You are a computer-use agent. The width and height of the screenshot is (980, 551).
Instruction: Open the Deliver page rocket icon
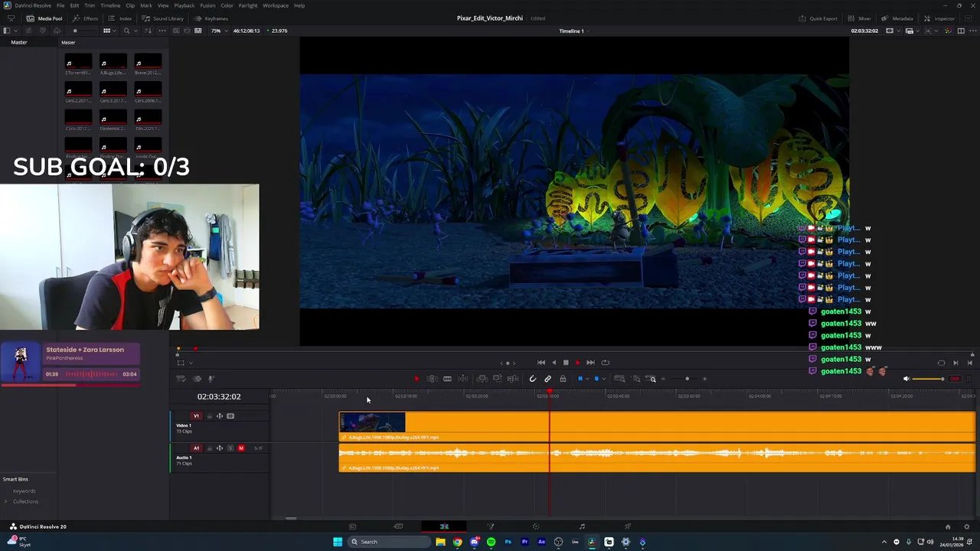(x=628, y=527)
